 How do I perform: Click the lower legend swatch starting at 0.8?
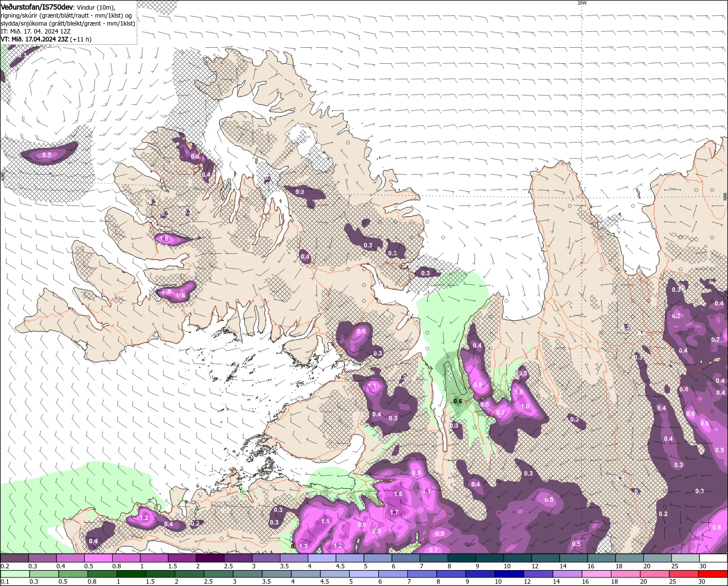pyautogui.click(x=103, y=574)
